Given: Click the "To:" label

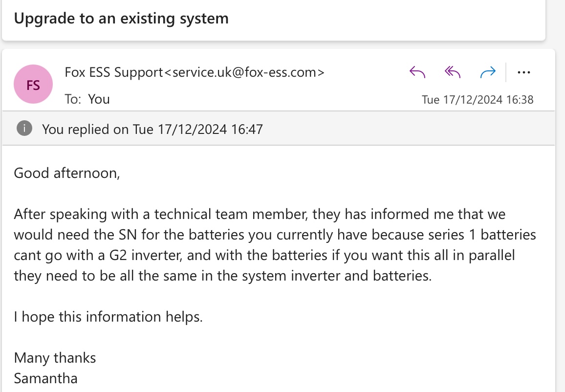Looking at the screenshot, I should coord(73,99).
